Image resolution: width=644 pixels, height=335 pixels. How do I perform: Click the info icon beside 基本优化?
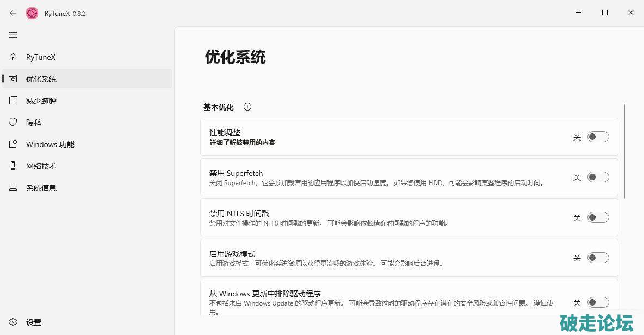[247, 107]
